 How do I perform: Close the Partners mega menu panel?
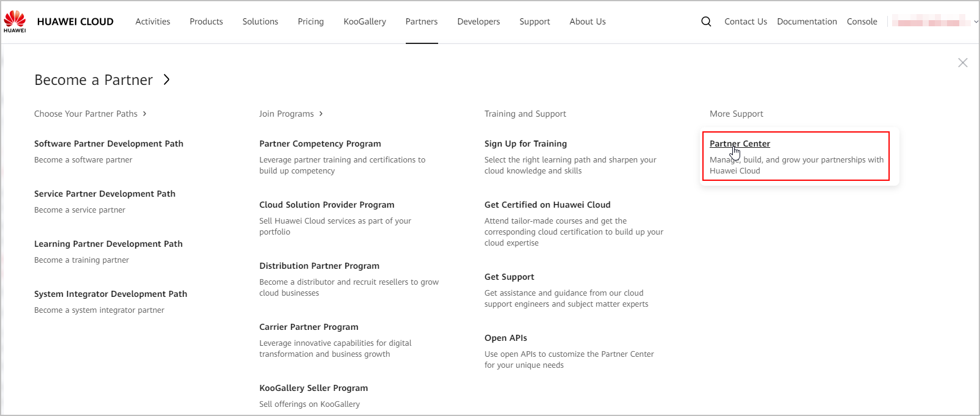tap(963, 63)
